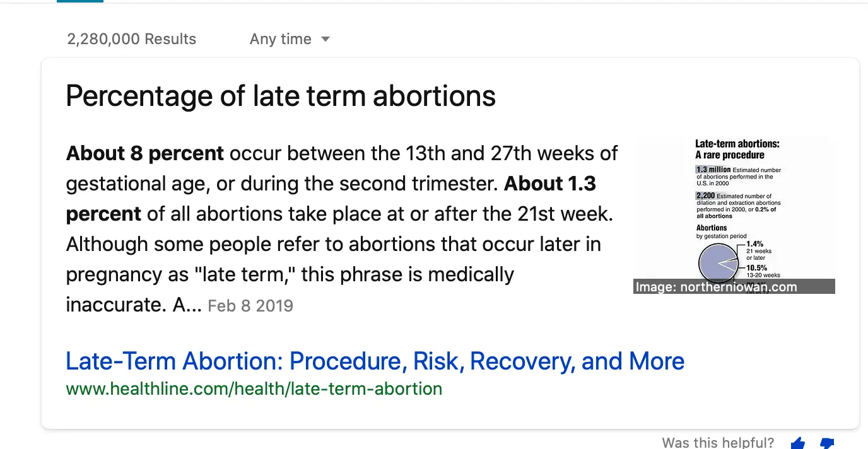Image resolution: width=868 pixels, height=449 pixels.
Task: Click the pie chart in the infographic
Action: 717,262
